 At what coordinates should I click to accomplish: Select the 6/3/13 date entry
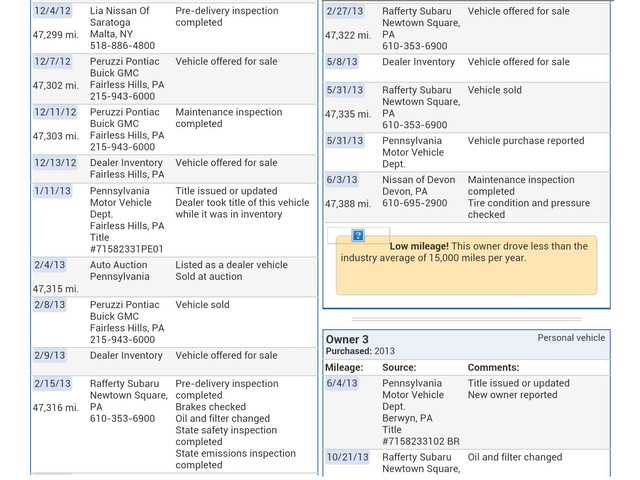tap(342, 180)
